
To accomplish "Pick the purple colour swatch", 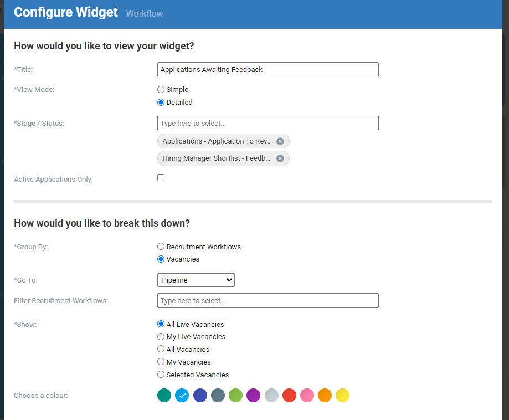I will click(x=254, y=395).
